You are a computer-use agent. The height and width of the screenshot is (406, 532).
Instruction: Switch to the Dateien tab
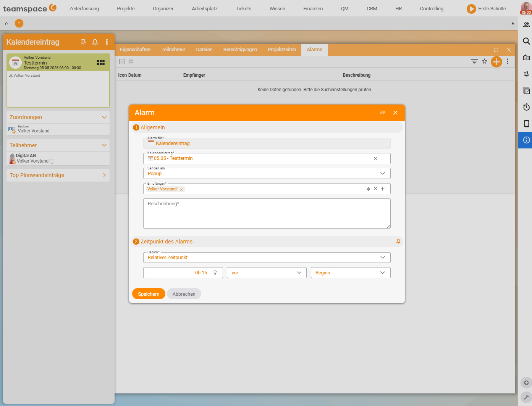(204, 50)
